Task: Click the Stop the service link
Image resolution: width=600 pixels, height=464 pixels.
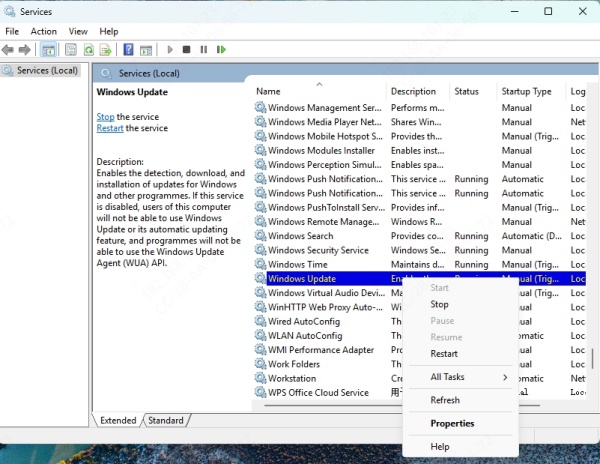Action: [x=105, y=117]
